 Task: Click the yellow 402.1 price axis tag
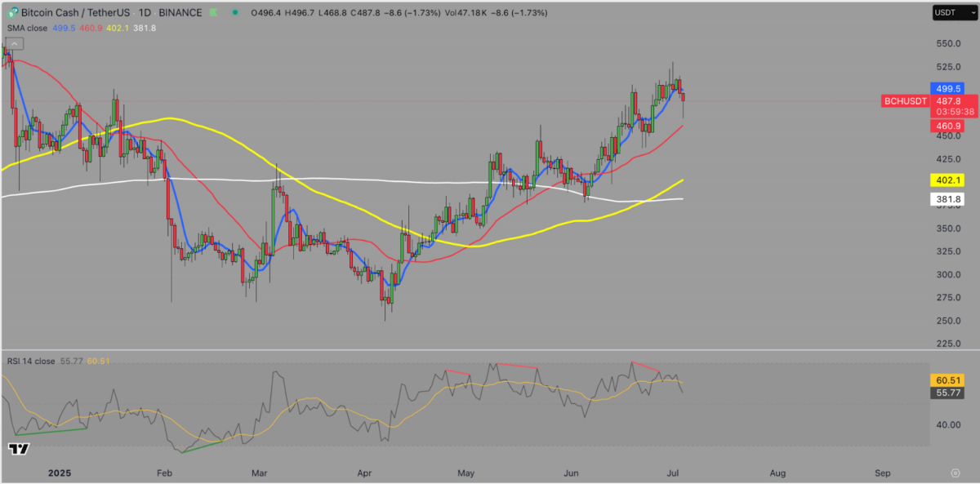pyautogui.click(x=947, y=180)
